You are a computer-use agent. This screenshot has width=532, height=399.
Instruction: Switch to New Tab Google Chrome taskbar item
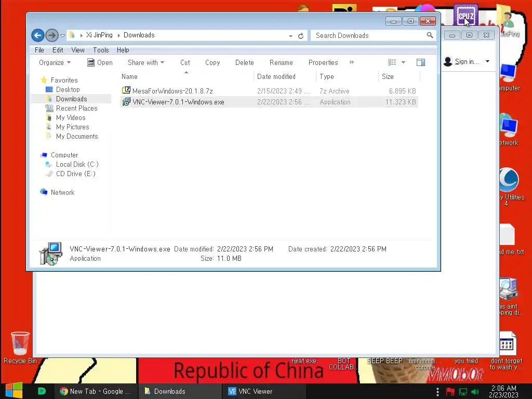click(96, 391)
